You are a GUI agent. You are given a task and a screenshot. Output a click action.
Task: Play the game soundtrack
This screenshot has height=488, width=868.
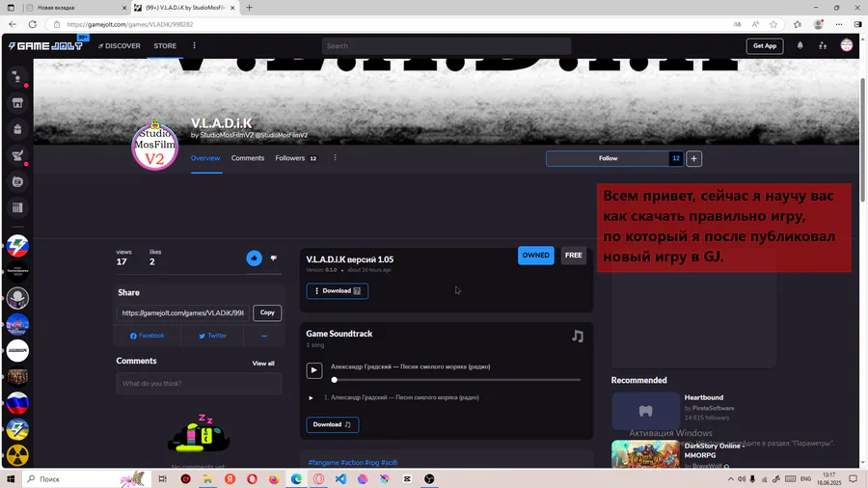click(x=313, y=370)
